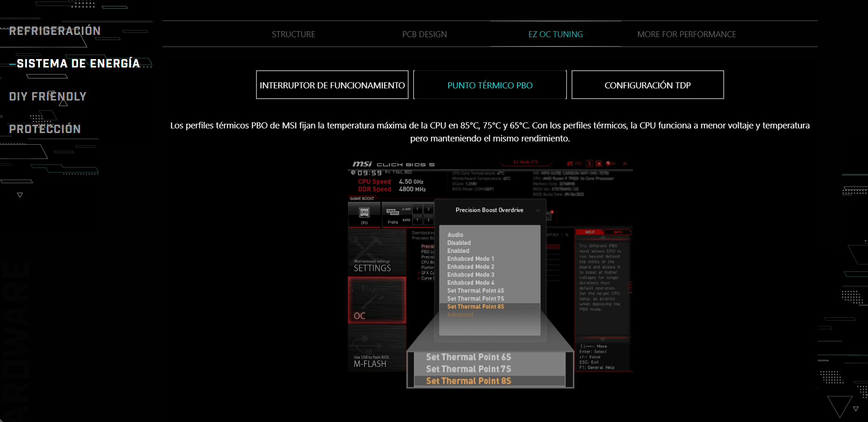The width and height of the screenshot is (868, 422).
Task: Click the X close icon in BIOS header
Action: [625, 164]
